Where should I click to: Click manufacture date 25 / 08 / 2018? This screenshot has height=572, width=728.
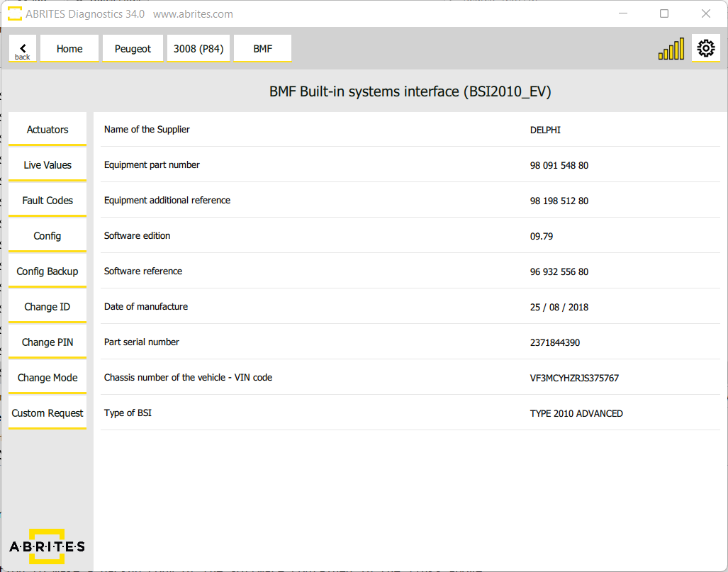[x=559, y=307]
